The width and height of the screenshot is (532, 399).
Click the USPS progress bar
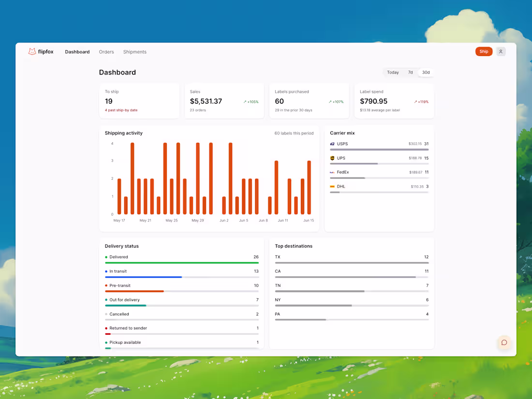coord(379,149)
